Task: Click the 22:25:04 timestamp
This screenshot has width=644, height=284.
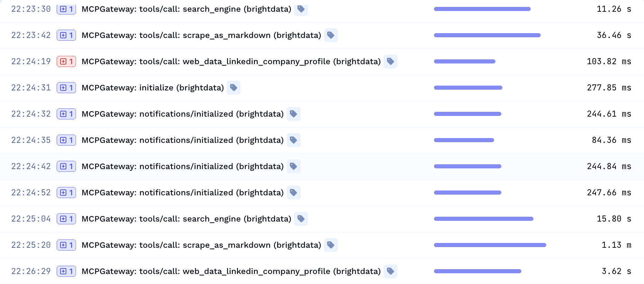Action: click(x=31, y=219)
